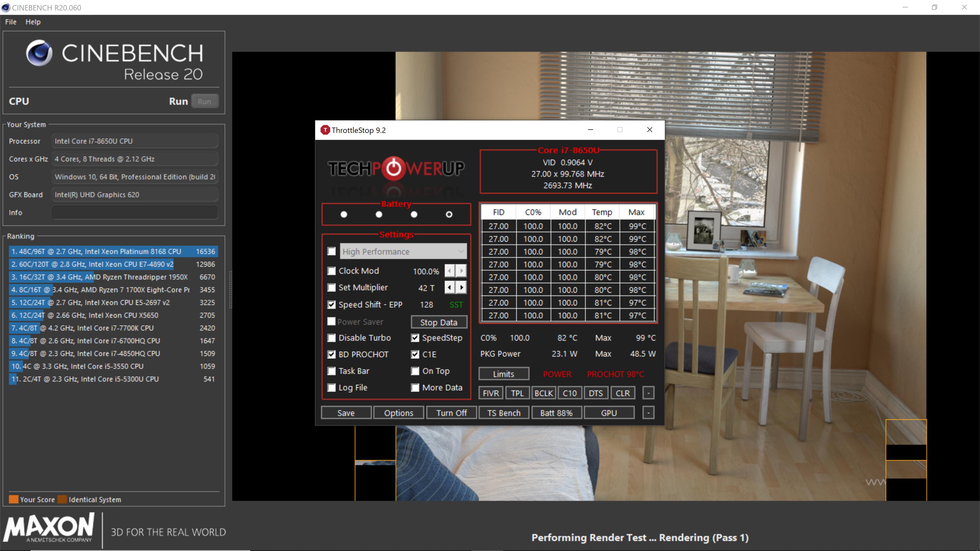This screenshot has height=551, width=980.
Task: Click the minus button next to GPU
Action: click(x=648, y=412)
